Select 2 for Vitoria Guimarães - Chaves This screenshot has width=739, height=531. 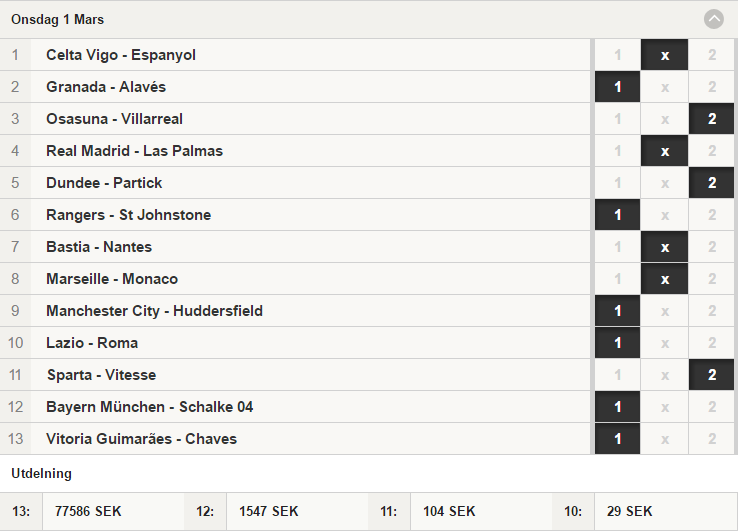(x=712, y=440)
